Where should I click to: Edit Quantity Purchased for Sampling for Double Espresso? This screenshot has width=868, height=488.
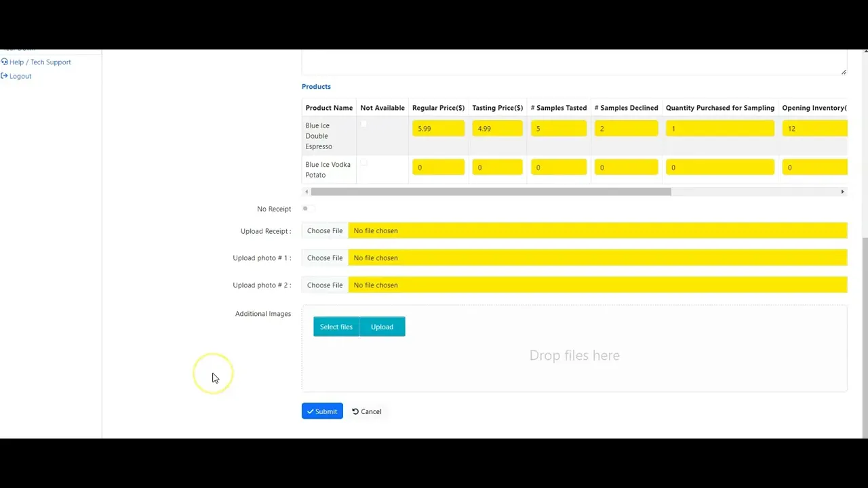point(719,128)
